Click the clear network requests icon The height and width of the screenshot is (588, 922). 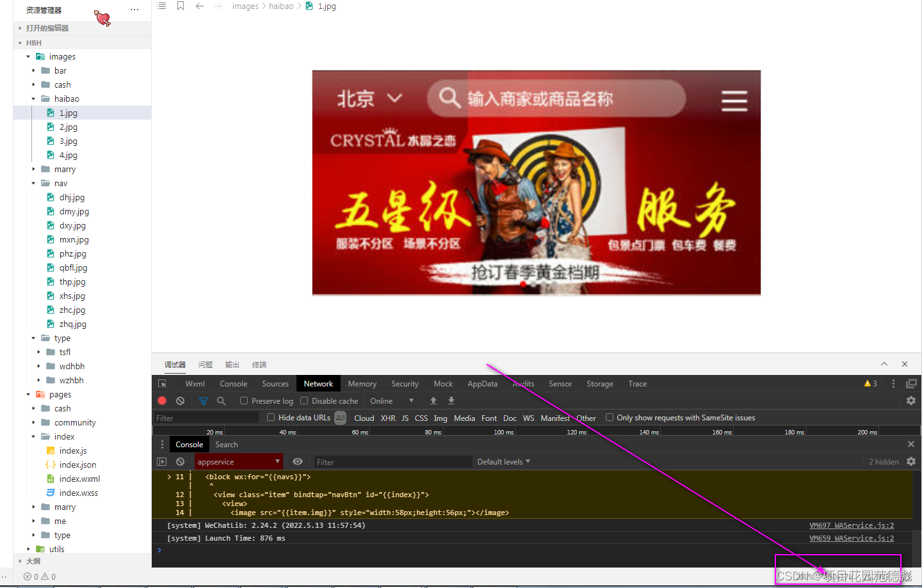[180, 401]
